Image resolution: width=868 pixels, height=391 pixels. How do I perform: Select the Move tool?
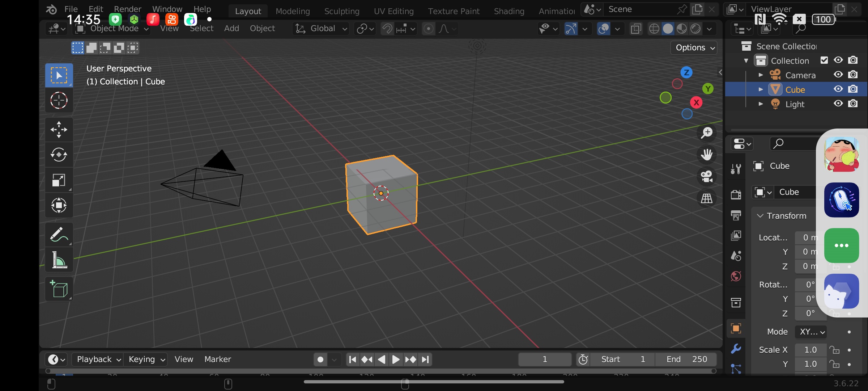(59, 130)
